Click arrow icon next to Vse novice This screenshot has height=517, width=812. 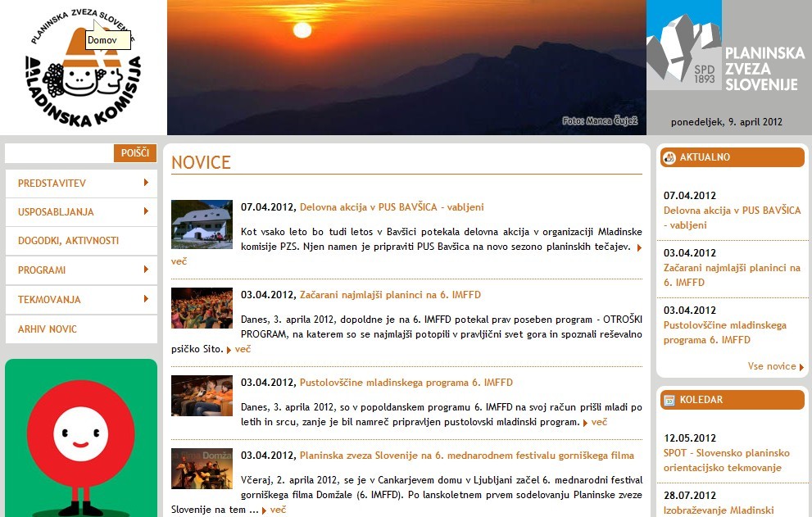[x=801, y=367]
